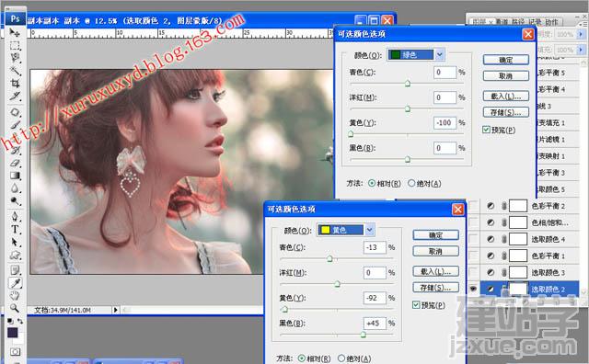This screenshot has height=364, width=589.
Task: Select the Hand tool
Action: [15, 295]
